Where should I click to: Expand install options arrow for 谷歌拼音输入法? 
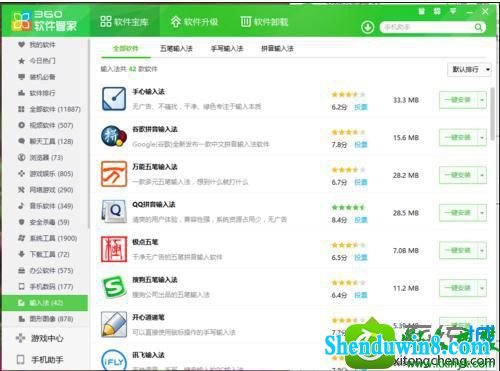click(x=482, y=137)
